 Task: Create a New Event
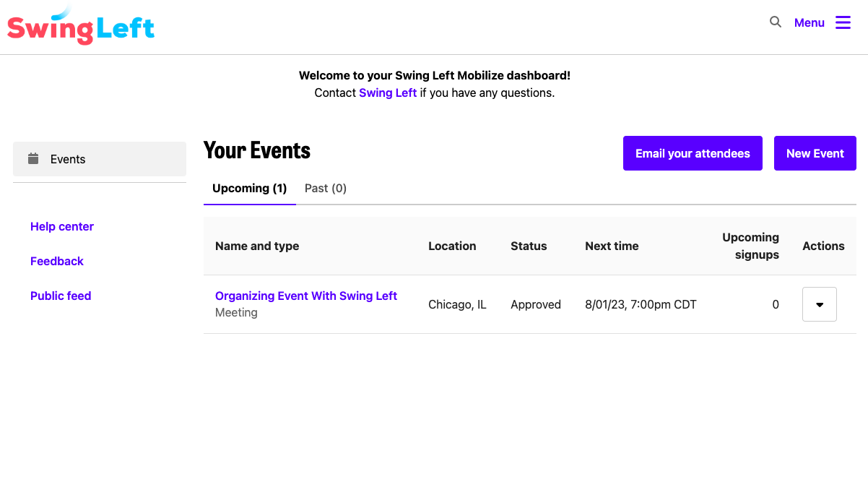coord(815,153)
